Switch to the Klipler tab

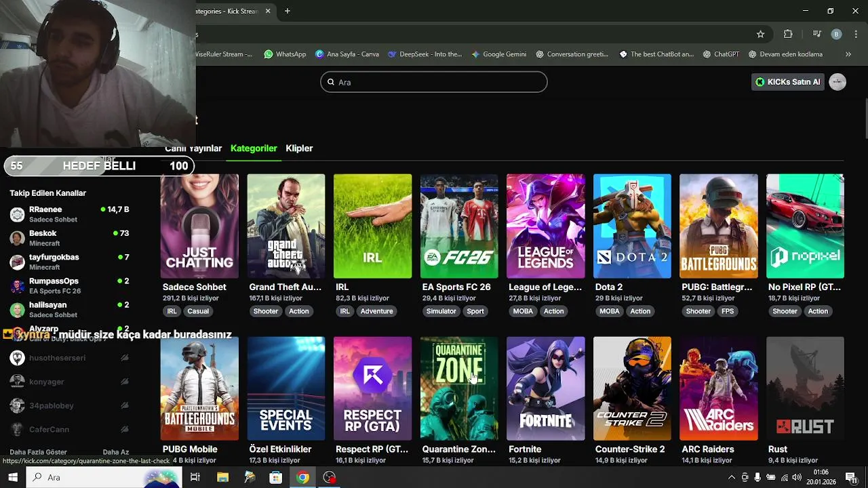point(299,148)
